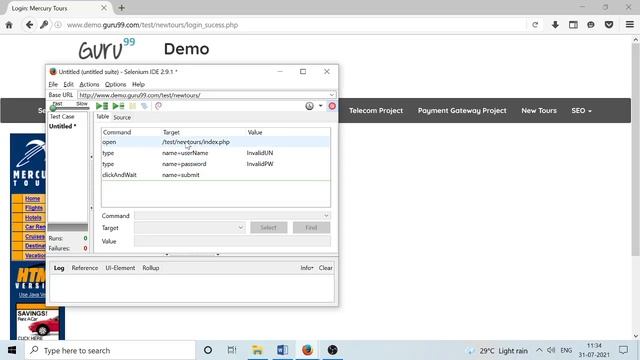Expand scheduler dropdown arrow next to clock

[x=320, y=106]
